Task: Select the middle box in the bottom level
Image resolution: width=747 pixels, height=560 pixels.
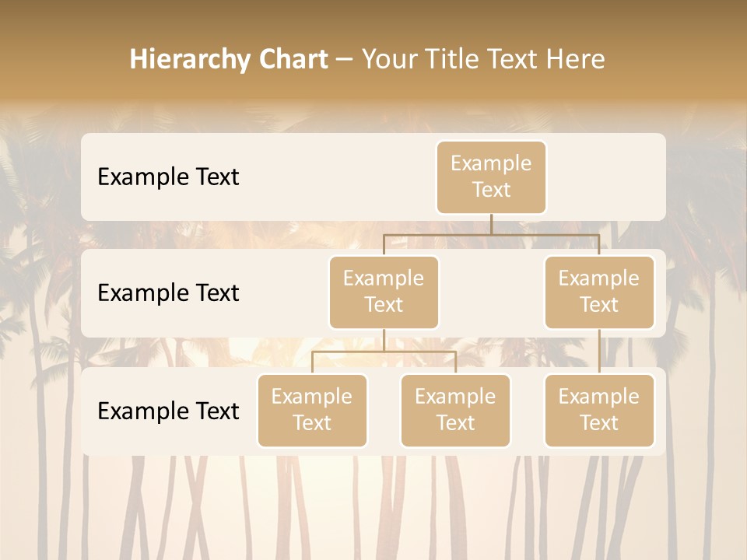Action: click(455, 410)
